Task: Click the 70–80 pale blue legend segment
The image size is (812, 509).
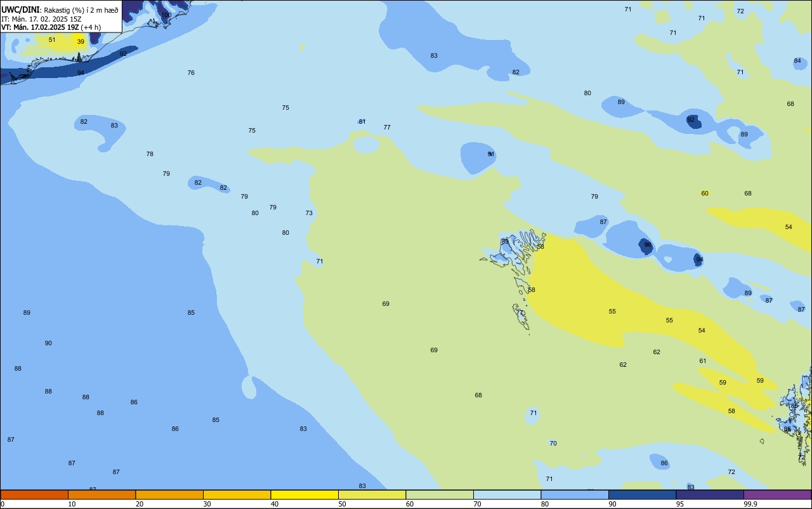Action: (x=507, y=494)
